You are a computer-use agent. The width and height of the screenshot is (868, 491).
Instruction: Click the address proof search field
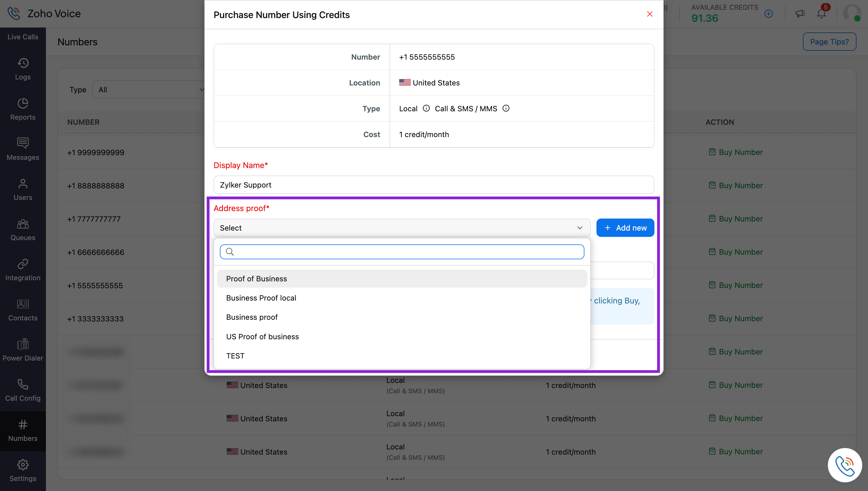[x=402, y=252]
